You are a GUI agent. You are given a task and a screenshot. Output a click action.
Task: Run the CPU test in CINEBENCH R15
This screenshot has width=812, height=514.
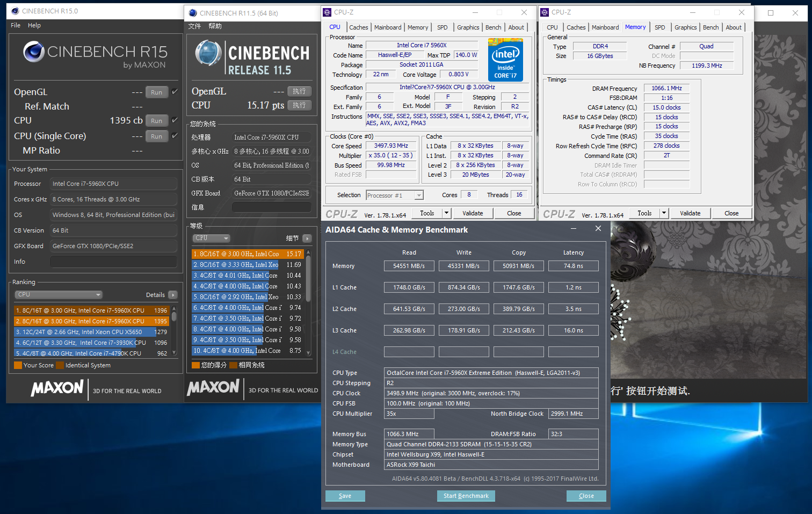[156, 121]
